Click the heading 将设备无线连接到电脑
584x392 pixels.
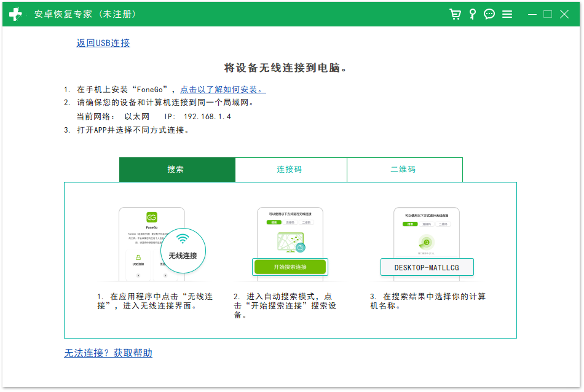tap(286, 68)
